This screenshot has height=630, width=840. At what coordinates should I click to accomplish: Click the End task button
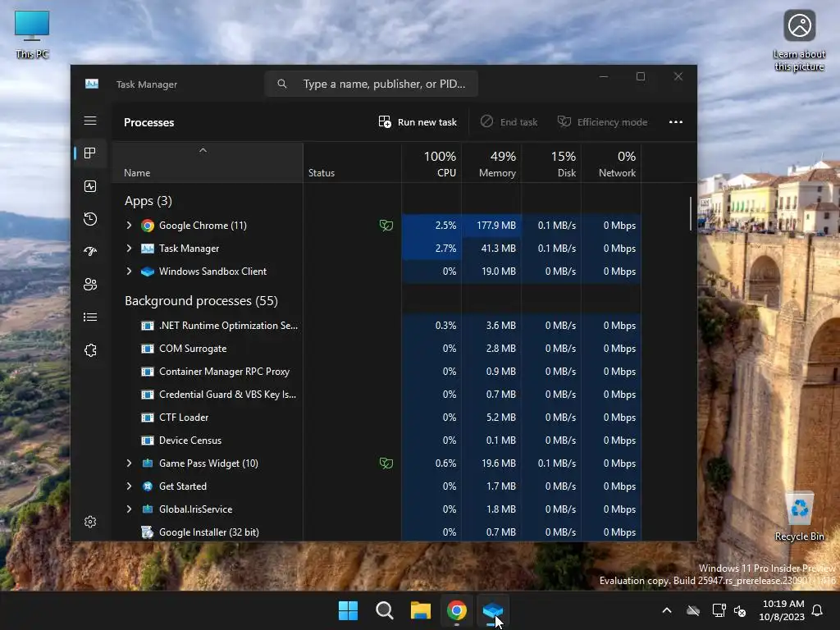tap(509, 122)
